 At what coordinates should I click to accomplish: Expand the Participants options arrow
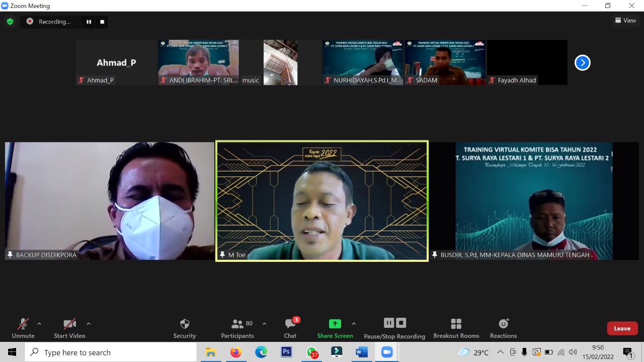(264, 324)
